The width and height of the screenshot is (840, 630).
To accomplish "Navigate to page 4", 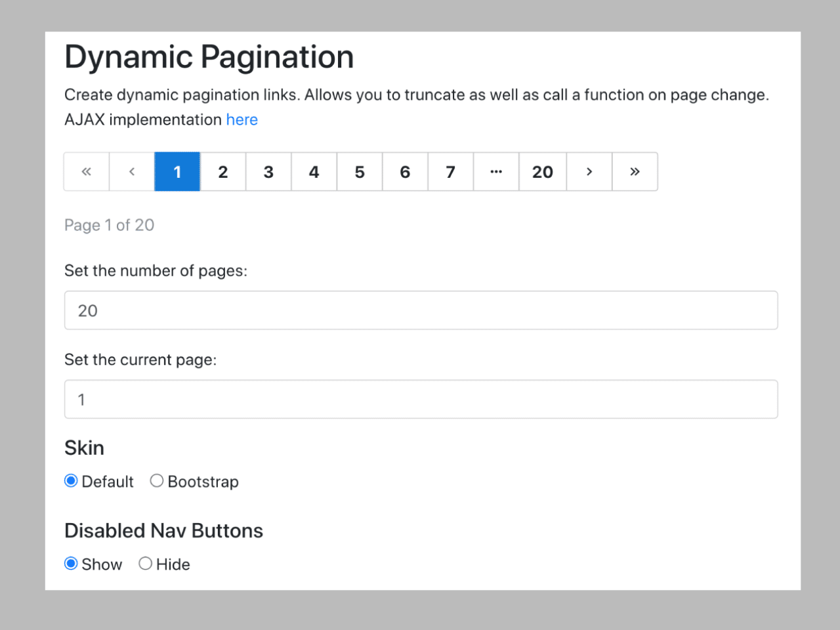I will point(314,171).
